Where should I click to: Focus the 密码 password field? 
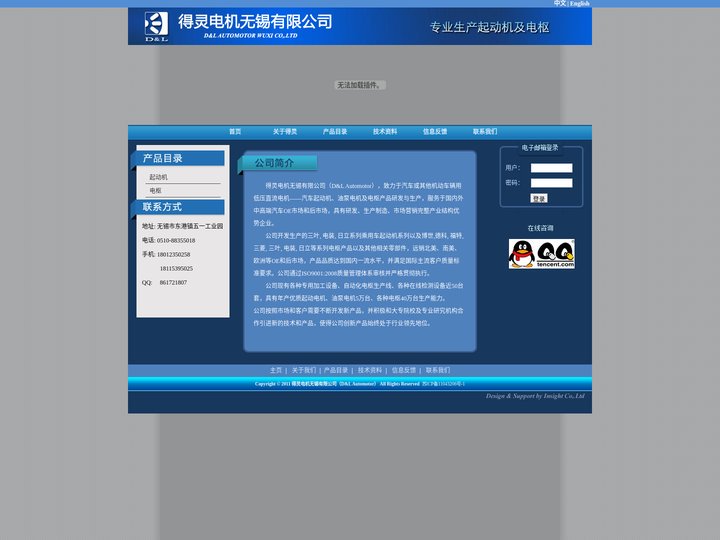pyautogui.click(x=551, y=183)
